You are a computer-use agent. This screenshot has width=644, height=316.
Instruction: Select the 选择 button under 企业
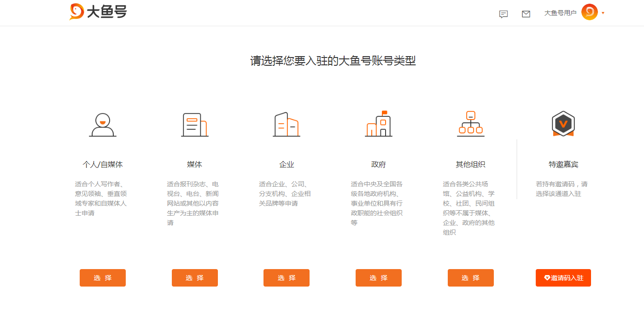287,278
